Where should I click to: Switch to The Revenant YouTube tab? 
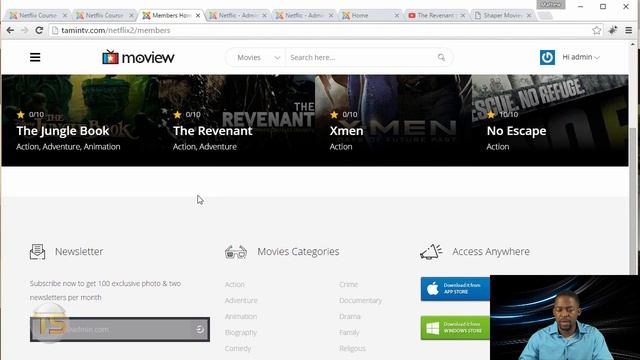click(436, 16)
